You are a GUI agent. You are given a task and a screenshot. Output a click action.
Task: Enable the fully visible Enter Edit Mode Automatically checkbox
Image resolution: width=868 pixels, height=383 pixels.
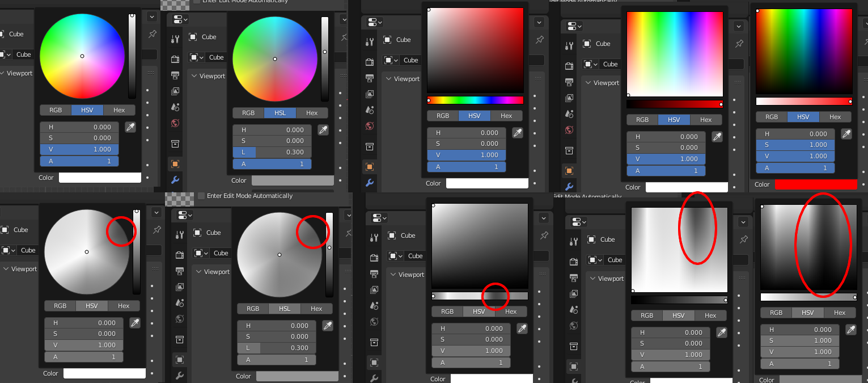[x=201, y=196]
